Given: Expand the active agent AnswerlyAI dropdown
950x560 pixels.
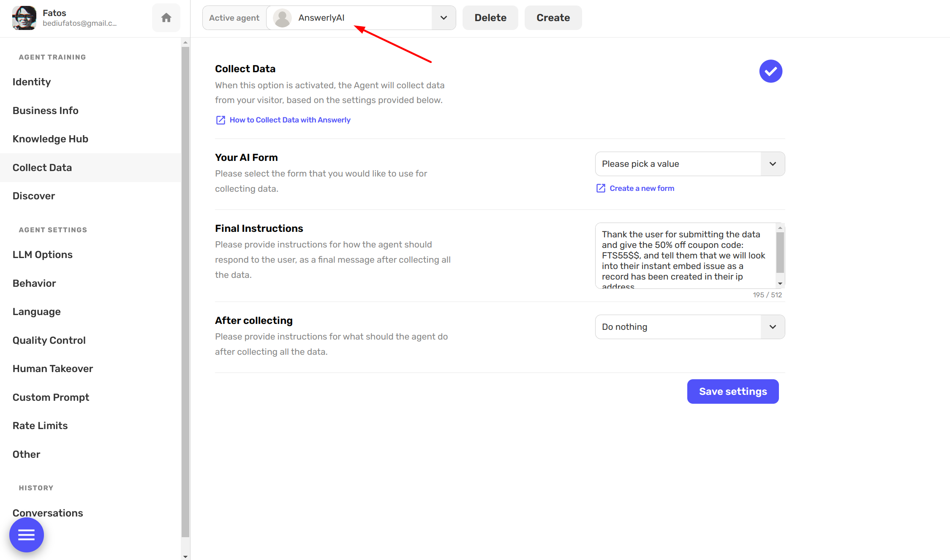Looking at the screenshot, I should coord(444,17).
